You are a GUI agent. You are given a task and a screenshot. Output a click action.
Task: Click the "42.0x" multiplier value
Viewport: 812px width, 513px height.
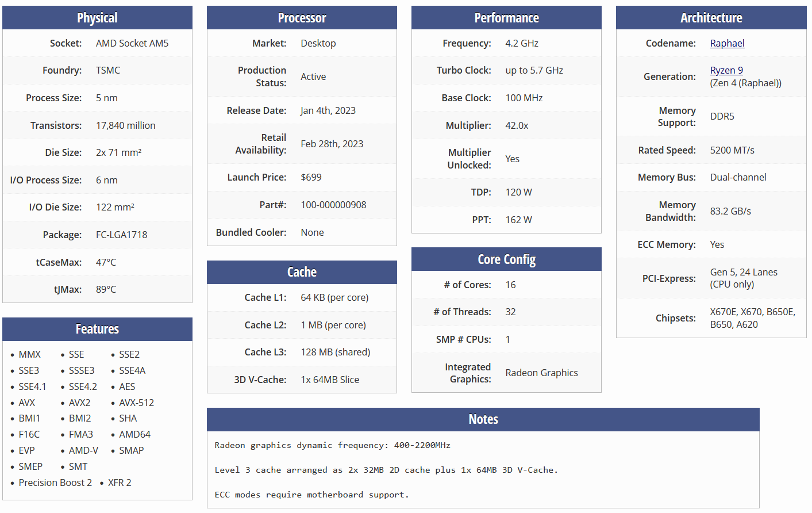[x=517, y=125]
